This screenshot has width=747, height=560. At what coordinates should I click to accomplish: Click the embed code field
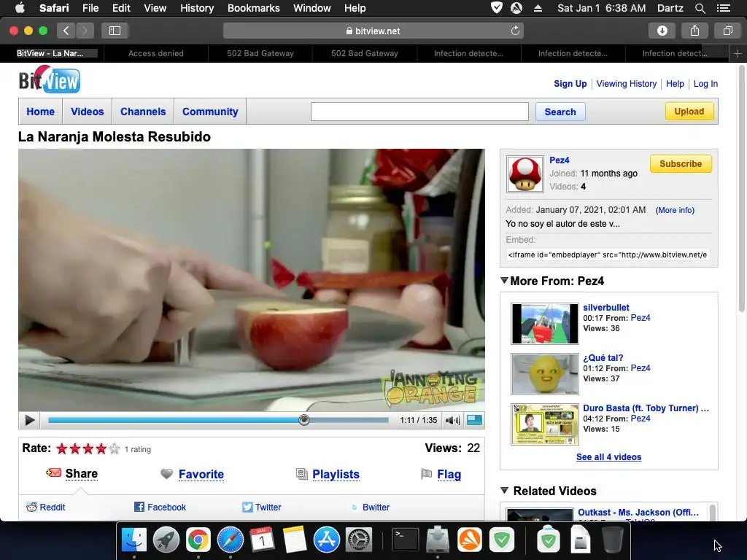[x=608, y=254]
